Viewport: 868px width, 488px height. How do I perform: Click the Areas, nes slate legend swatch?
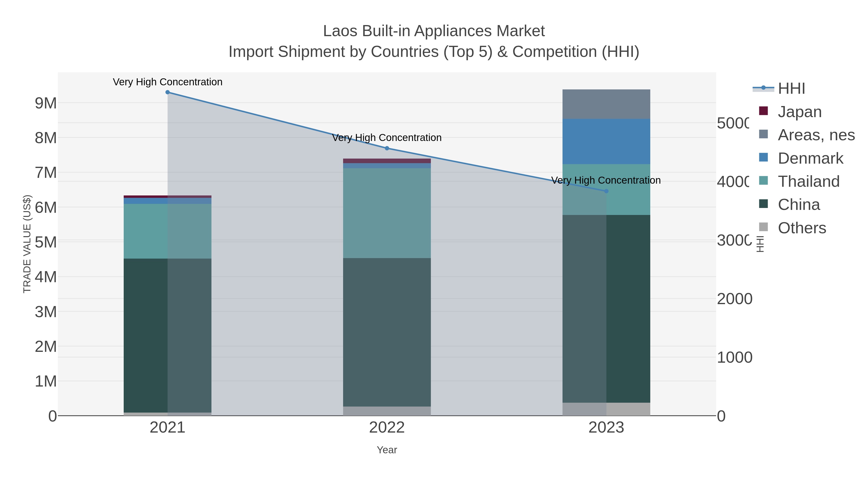763,134
